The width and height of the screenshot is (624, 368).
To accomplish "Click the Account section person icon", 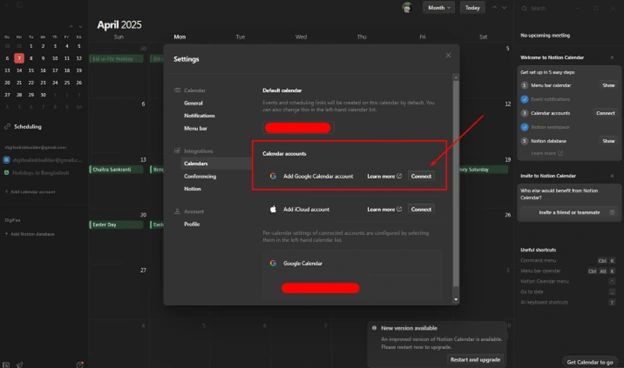I will pos(177,211).
